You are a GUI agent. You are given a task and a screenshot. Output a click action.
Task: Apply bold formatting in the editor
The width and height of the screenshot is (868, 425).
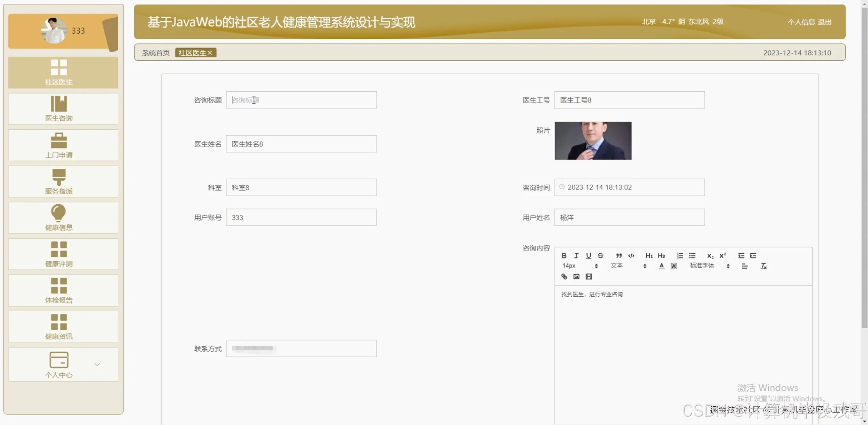[564, 256]
